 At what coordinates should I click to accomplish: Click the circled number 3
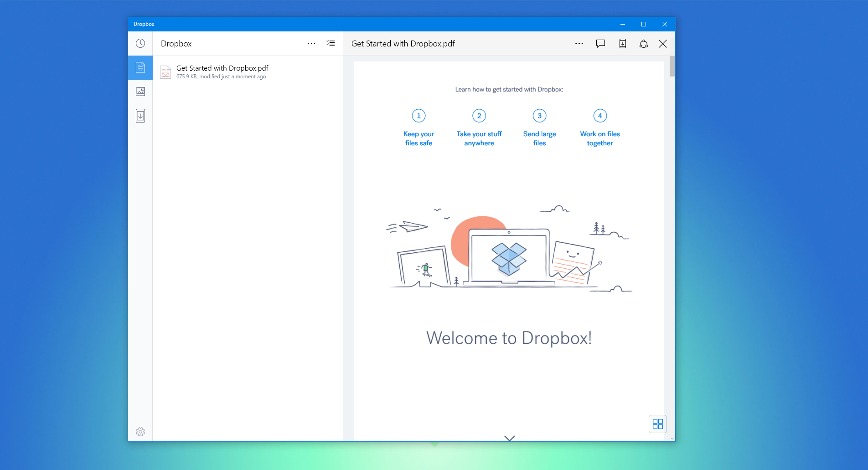540,116
